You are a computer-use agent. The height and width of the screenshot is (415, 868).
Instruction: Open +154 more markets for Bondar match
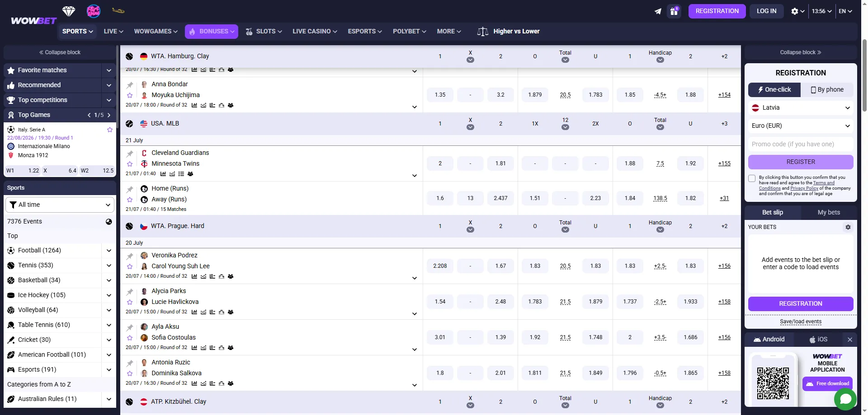(x=724, y=95)
